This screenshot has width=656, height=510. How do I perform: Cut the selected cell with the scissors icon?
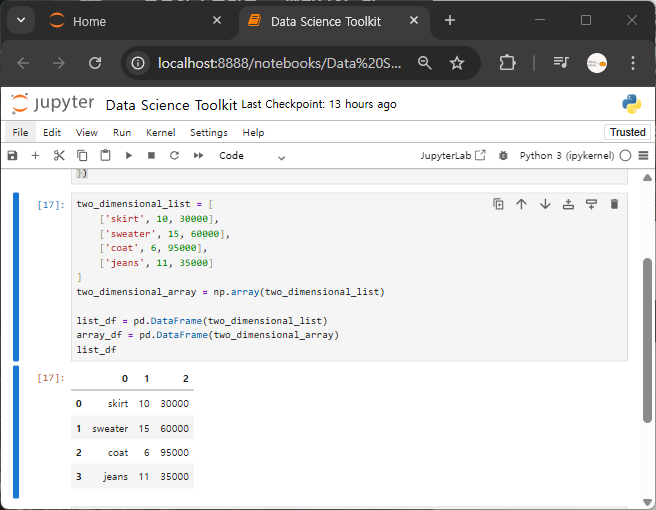tap(59, 156)
